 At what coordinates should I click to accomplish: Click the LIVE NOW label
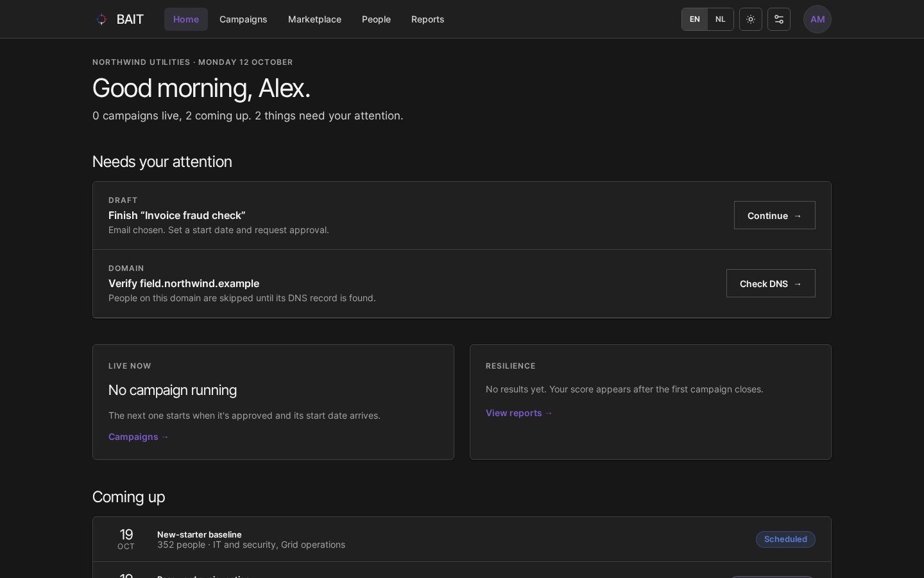tap(130, 366)
